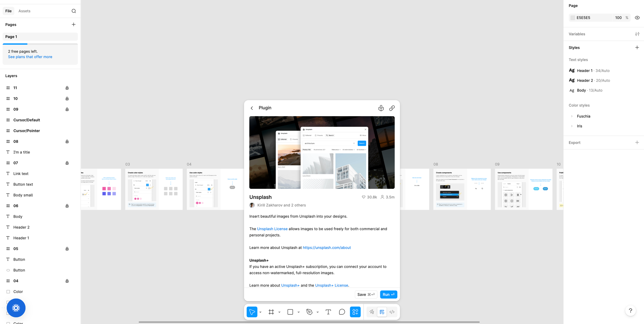Toggle lock on layer 04
This screenshot has width=644, height=324.
67,281
